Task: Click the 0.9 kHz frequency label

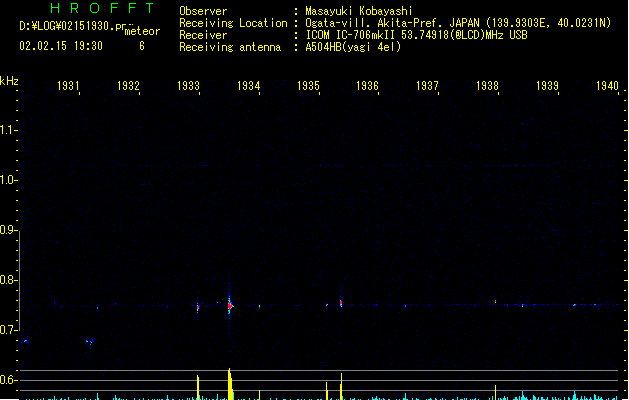Action: [8, 230]
